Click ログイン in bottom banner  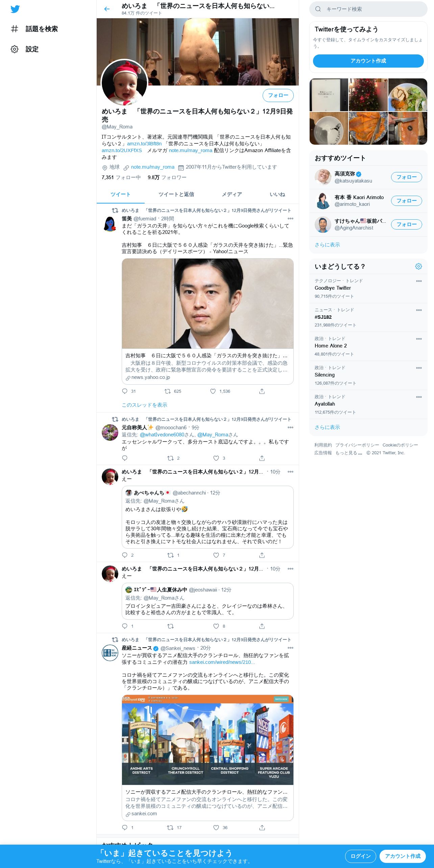[x=361, y=856]
